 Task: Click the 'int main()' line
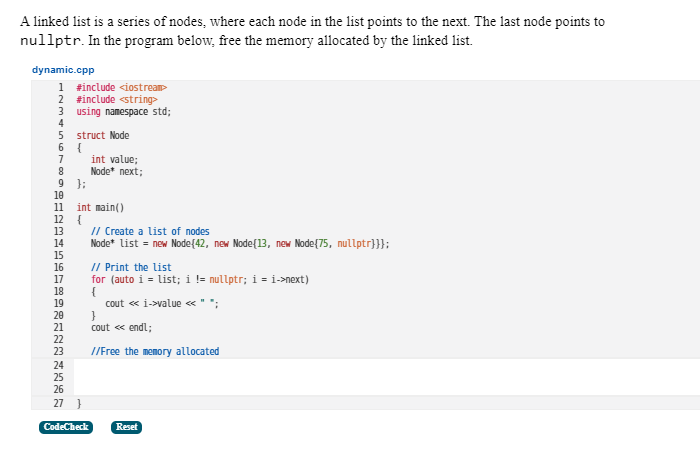(100, 207)
